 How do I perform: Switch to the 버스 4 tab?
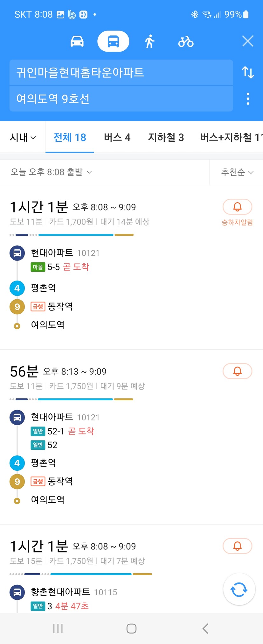pos(117,137)
